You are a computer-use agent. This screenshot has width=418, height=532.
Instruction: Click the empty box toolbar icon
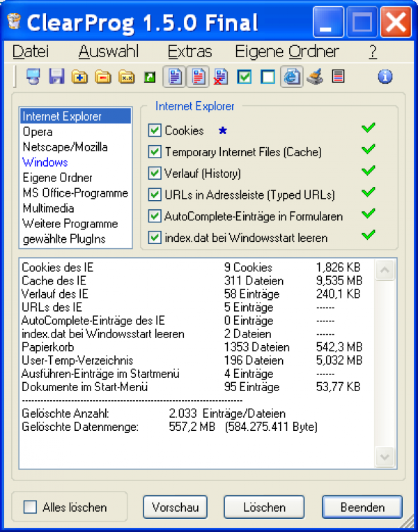(x=268, y=77)
